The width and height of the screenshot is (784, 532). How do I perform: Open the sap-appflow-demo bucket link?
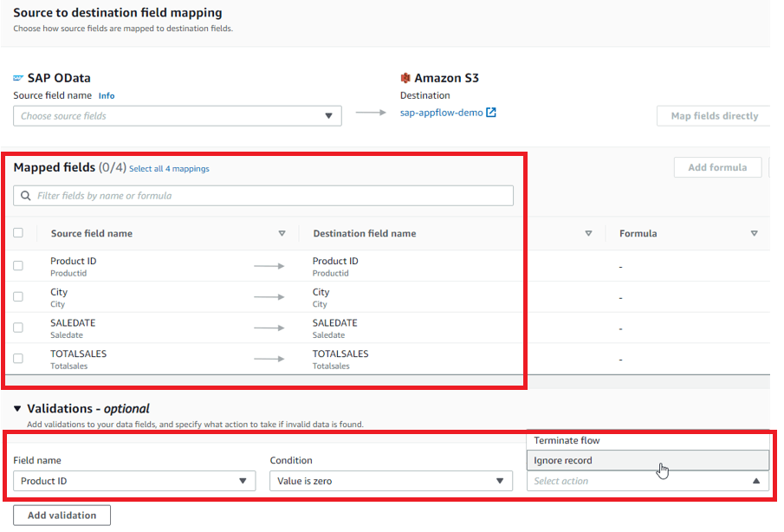(442, 113)
